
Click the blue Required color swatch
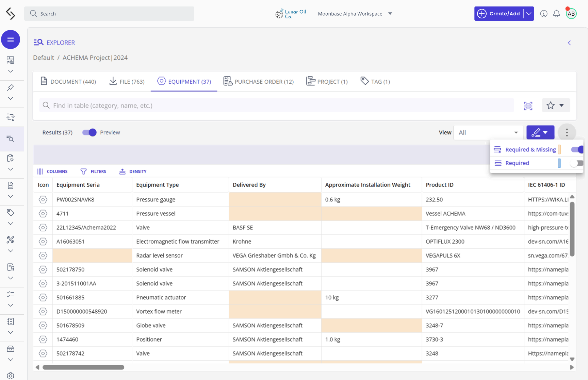pyautogui.click(x=559, y=163)
